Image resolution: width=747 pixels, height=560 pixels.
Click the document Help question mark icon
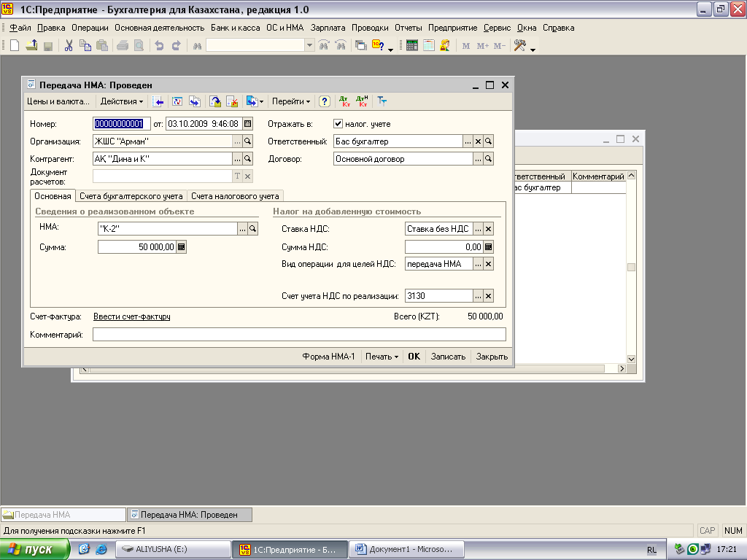pos(325,101)
